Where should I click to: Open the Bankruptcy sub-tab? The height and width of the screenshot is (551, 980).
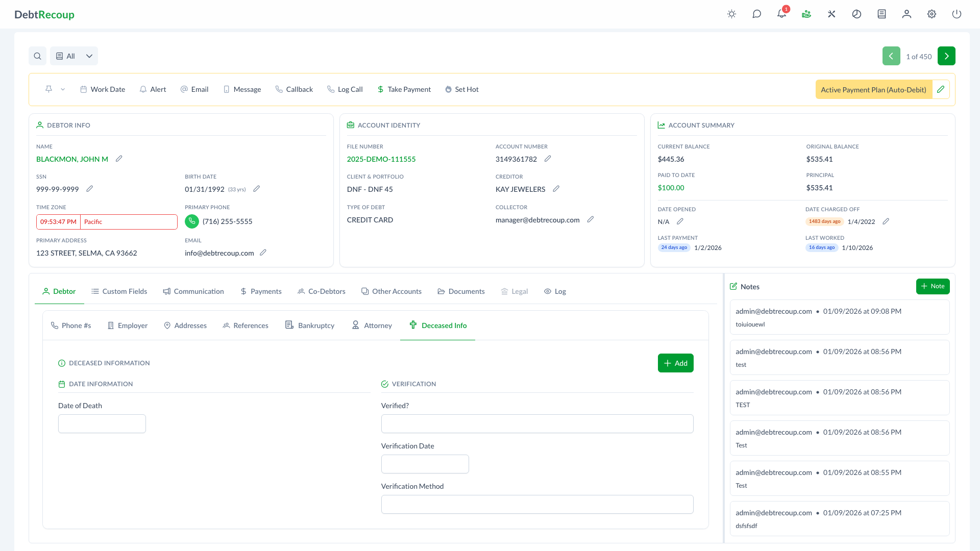[310, 325]
